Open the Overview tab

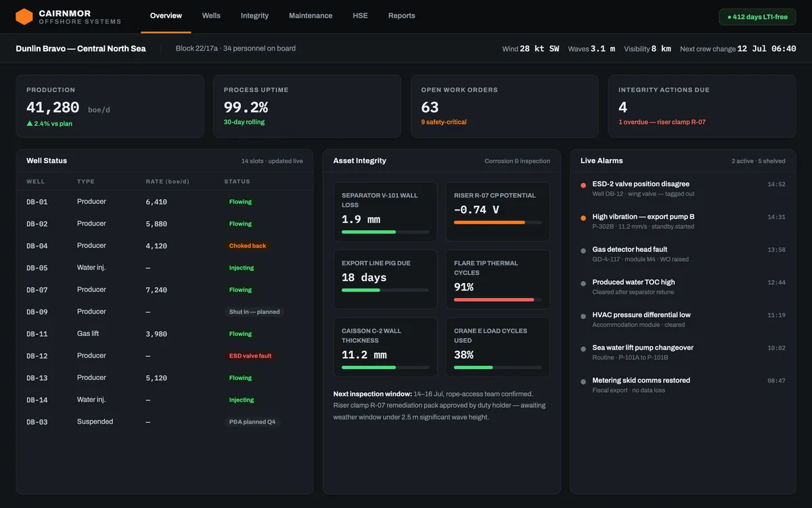(x=166, y=16)
